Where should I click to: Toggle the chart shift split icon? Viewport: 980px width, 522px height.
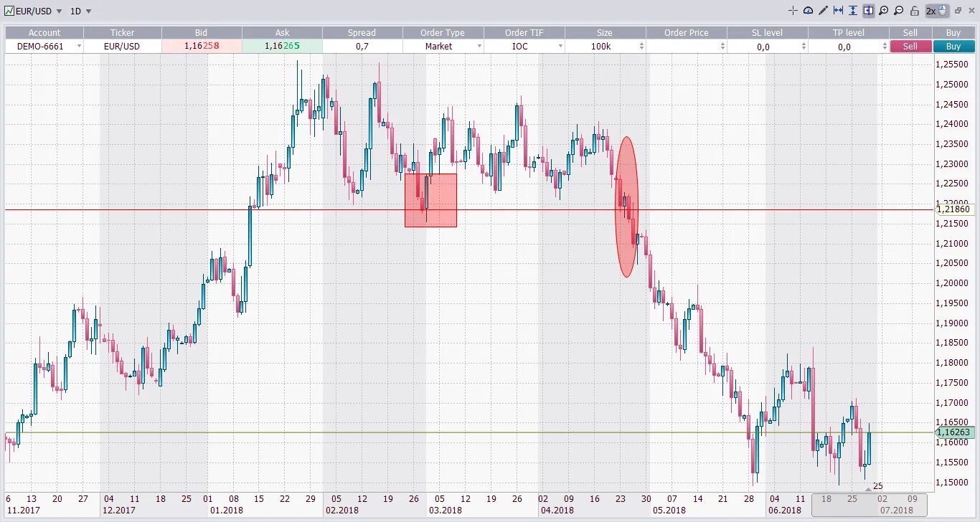pyautogui.click(x=868, y=11)
